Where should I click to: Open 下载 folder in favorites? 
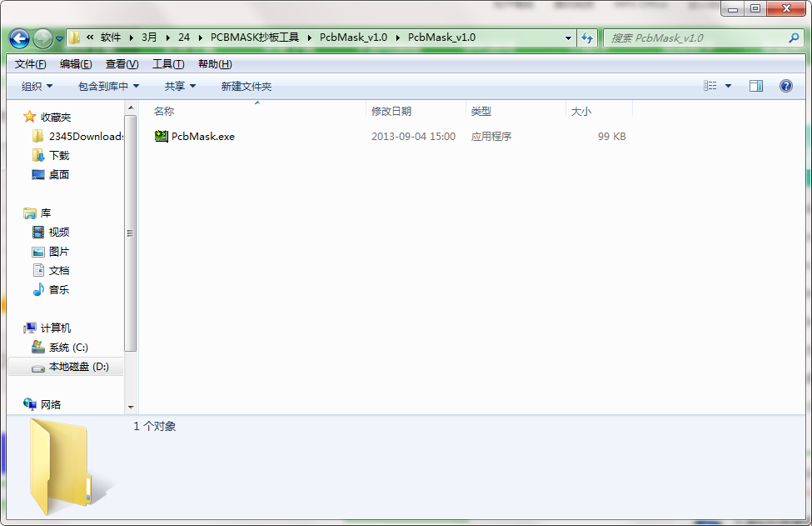(51, 156)
